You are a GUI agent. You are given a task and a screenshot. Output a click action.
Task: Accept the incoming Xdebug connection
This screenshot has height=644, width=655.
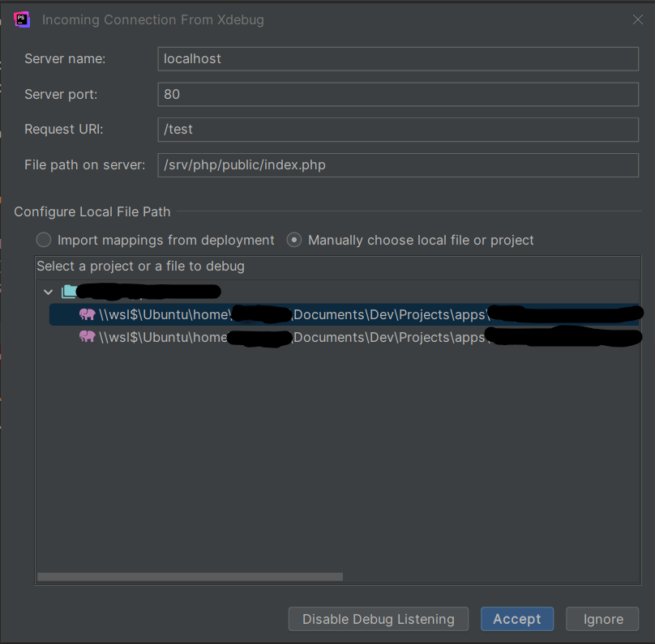[516, 619]
